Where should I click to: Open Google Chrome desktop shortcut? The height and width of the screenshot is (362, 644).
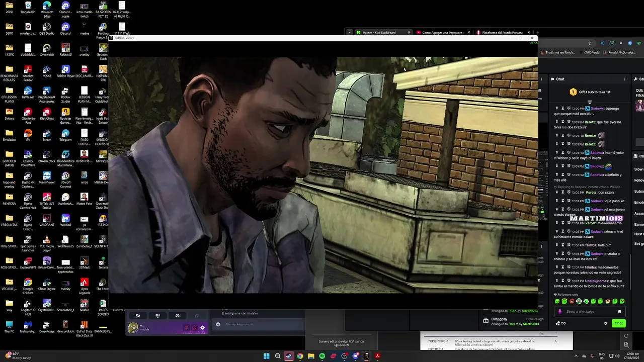[28, 286]
